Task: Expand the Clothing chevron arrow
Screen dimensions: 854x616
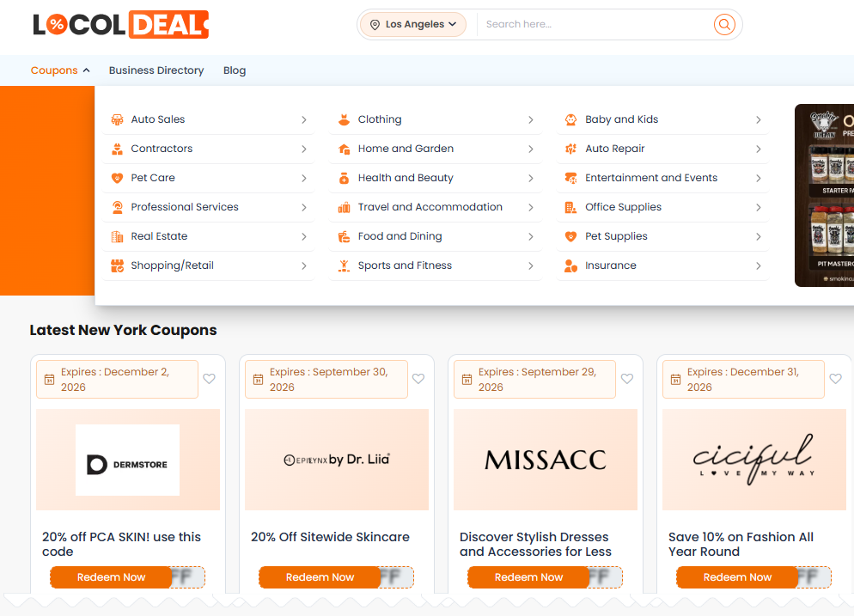Action: coord(530,119)
